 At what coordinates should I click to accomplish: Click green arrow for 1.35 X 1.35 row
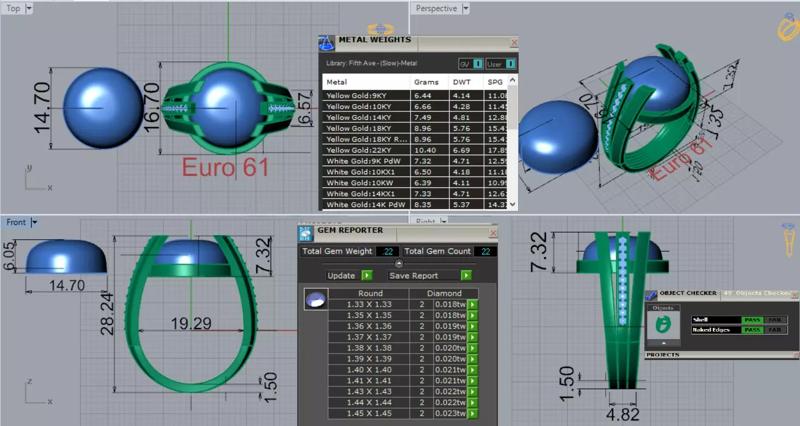pyautogui.click(x=473, y=315)
